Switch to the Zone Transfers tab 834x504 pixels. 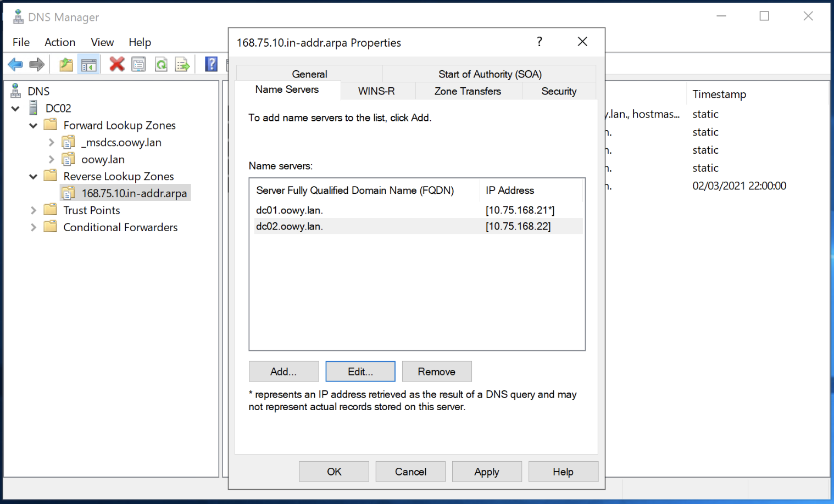click(468, 91)
